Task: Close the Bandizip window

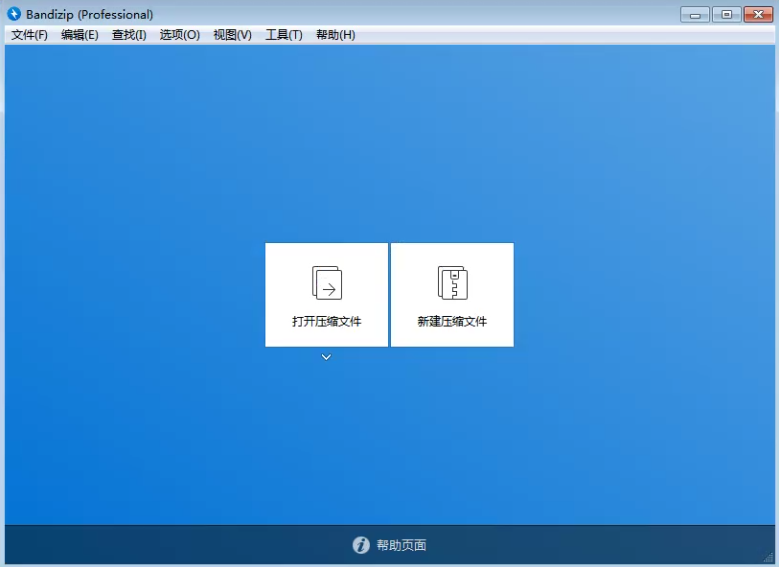Action: click(757, 14)
